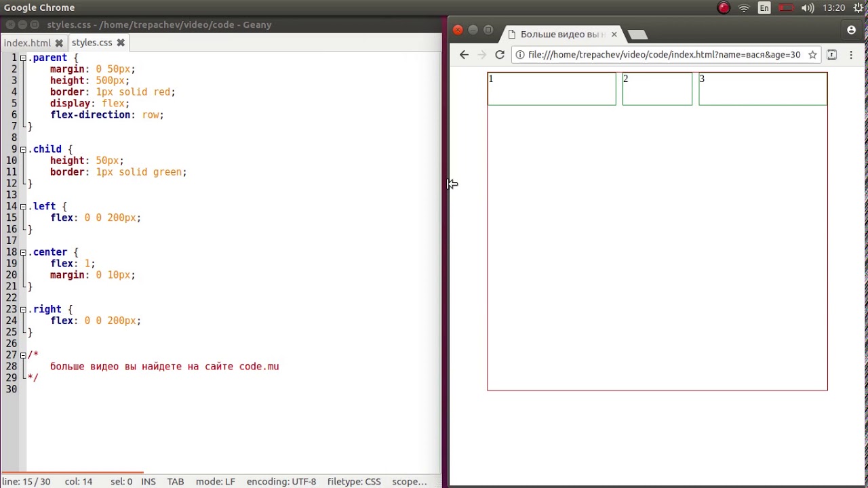868x488 pixels.
Task: Bookmark this page with the star icon
Action: [812, 55]
